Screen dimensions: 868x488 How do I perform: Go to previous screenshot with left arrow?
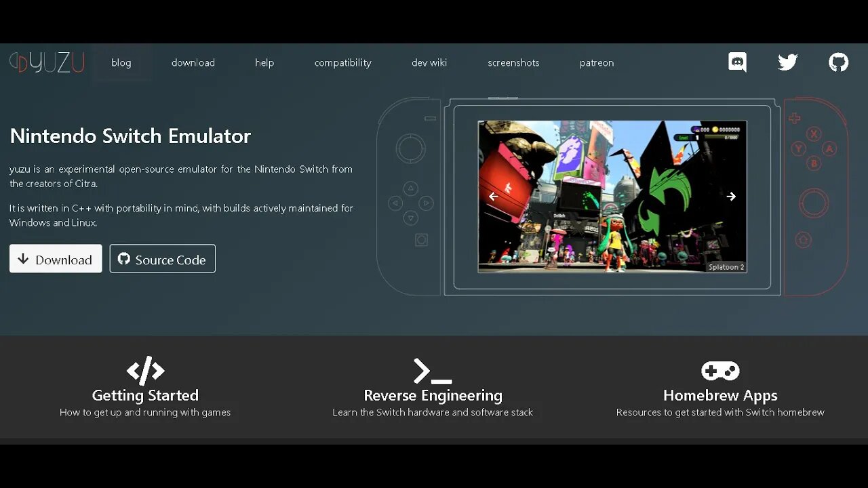pos(493,197)
